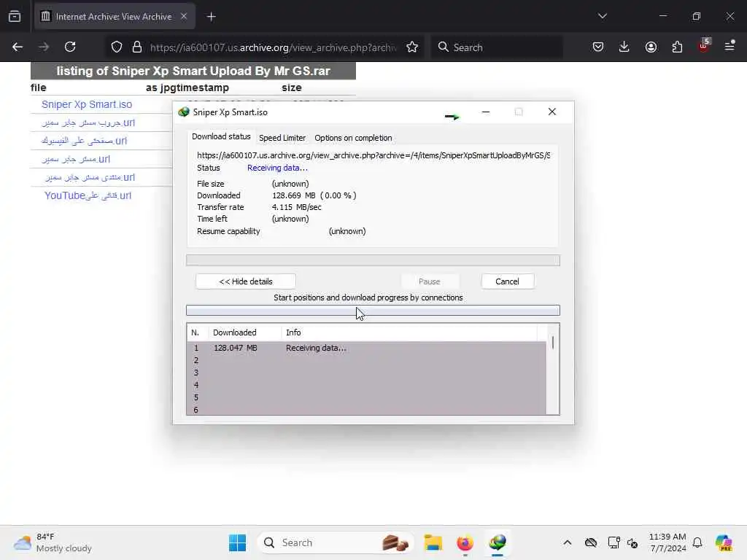Open File Explorer from the taskbar
The image size is (747, 560).
(433, 542)
